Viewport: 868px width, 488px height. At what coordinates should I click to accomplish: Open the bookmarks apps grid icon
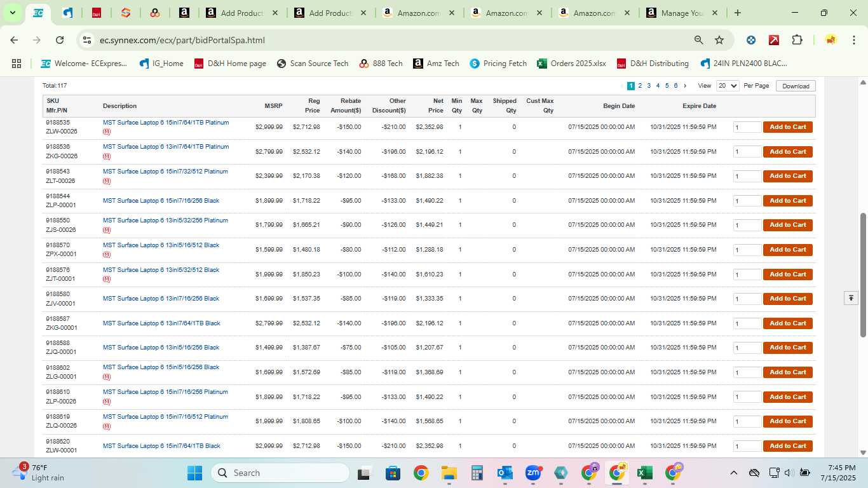click(17, 64)
